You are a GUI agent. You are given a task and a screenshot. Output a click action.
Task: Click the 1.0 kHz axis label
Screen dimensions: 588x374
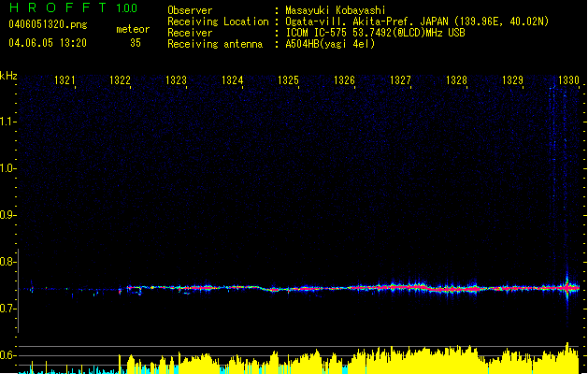coord(7,168)
